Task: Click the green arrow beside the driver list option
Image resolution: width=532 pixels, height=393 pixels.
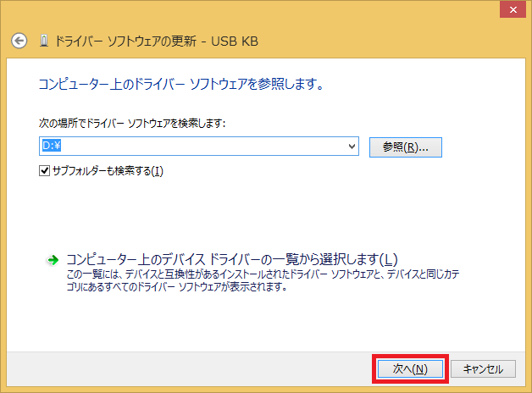Action: (x=53, y=260)
